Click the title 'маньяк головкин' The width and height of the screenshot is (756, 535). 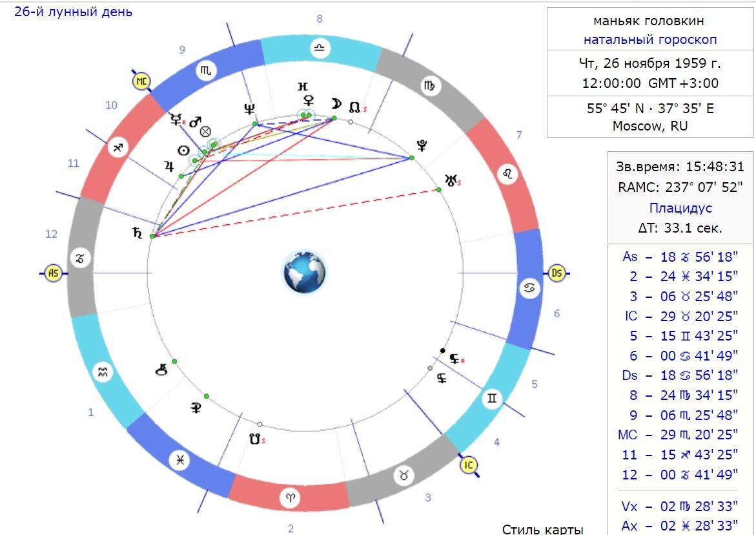point(648,21)
